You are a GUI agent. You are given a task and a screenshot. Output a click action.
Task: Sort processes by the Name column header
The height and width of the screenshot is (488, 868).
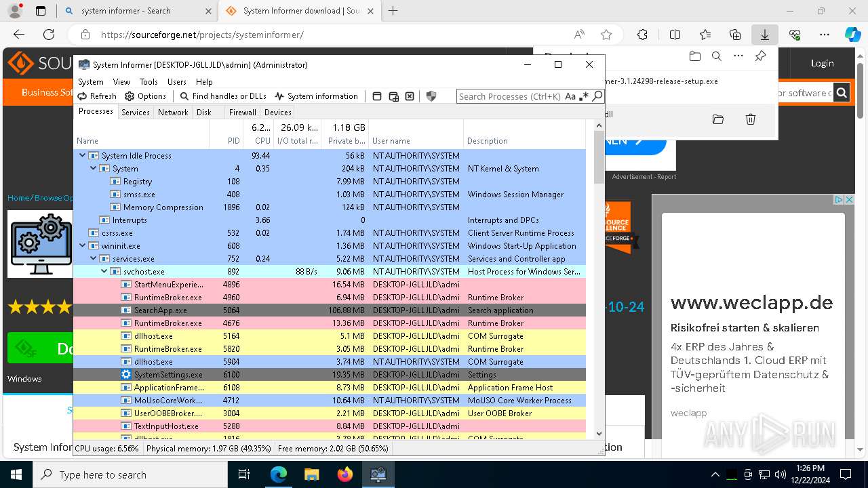[x=141, y=134]
